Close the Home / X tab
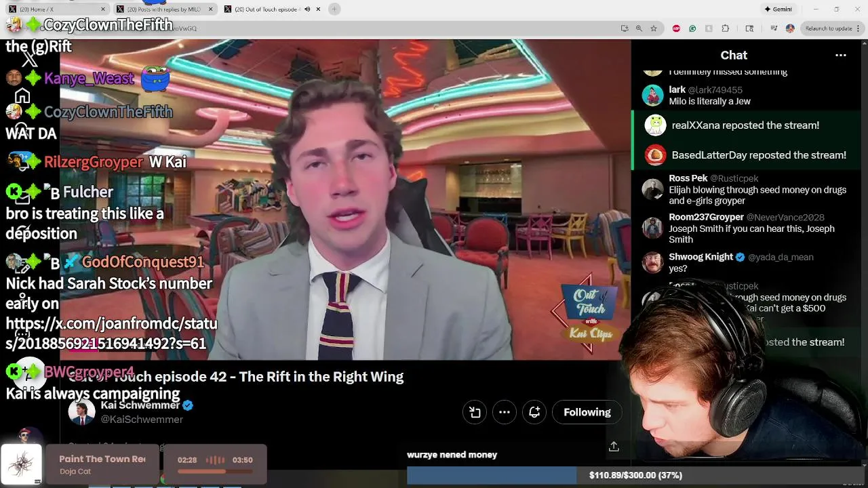The image size is (868, 488). point(103,9)
